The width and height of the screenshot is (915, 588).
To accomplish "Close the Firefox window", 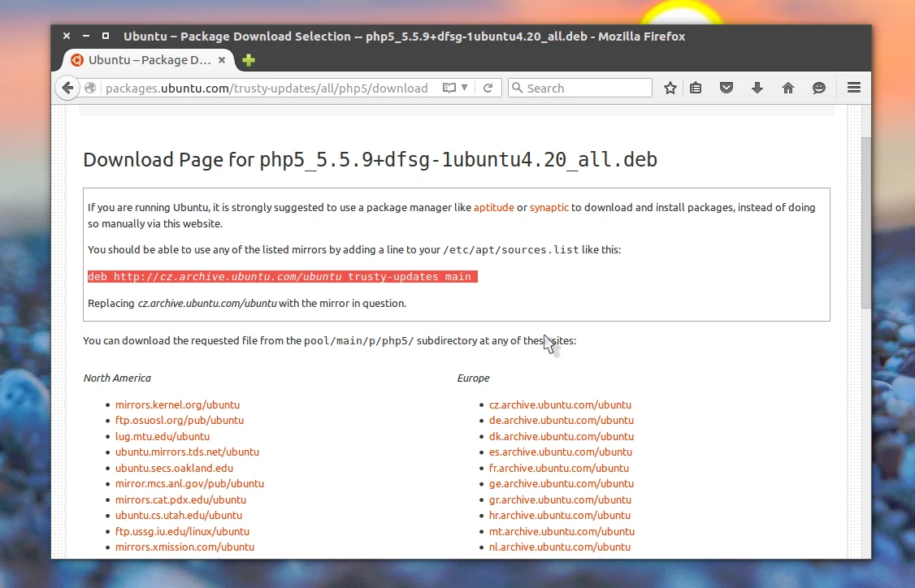I will (67, 37).
